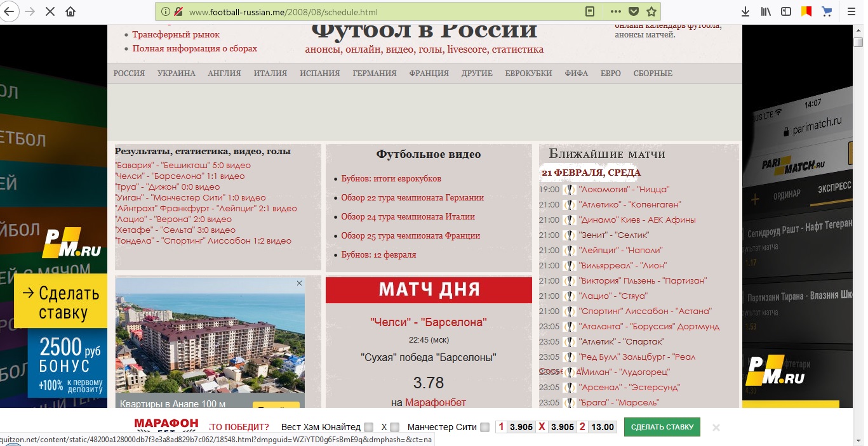Open the АНГЛИЯ menu section

pos(224,74)
